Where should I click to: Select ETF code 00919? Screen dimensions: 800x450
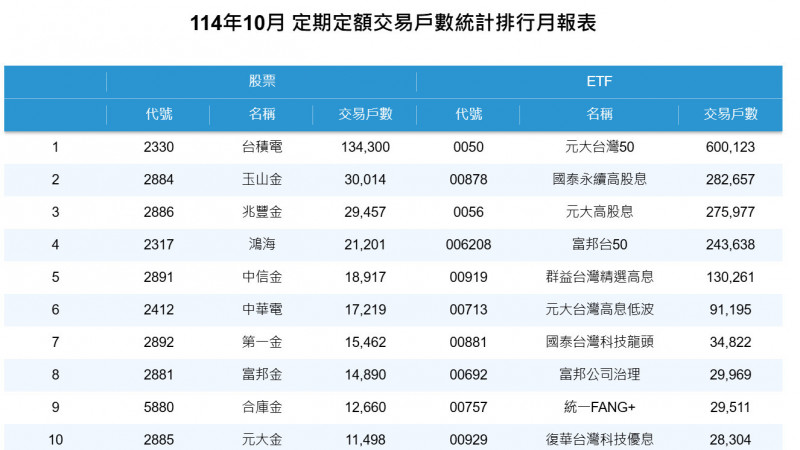coord(468,278)
